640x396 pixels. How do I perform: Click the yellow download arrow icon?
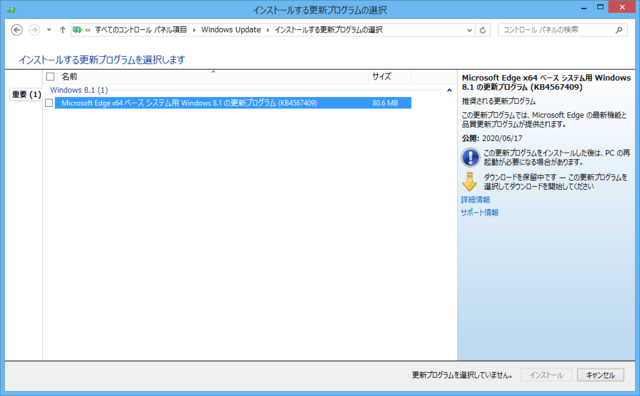[469, 182]
